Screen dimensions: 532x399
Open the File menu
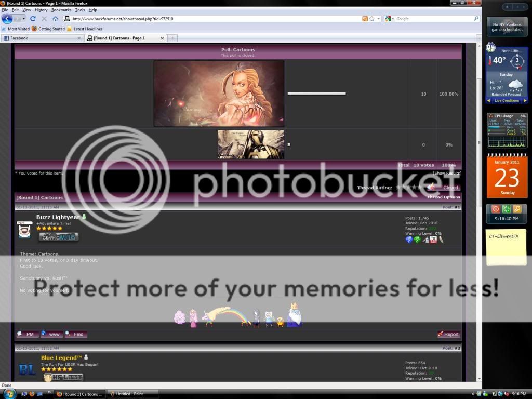[5, 10]
